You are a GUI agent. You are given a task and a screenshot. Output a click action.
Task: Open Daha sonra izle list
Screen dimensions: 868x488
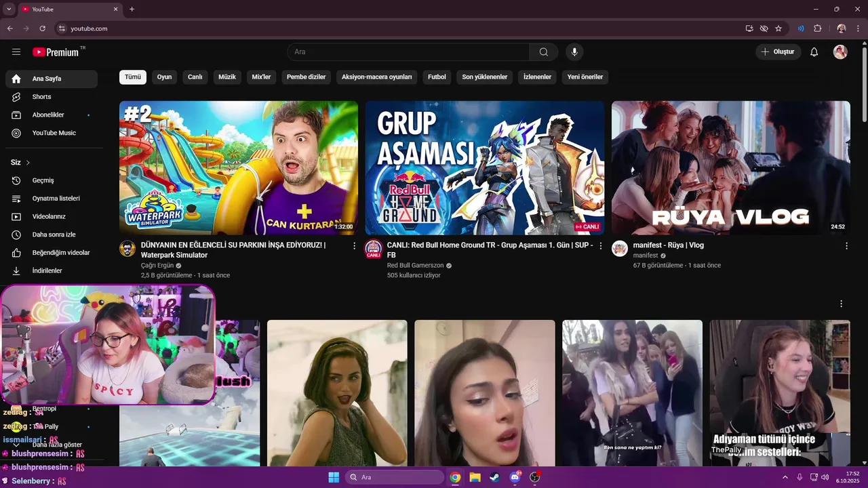(x=52, y=235)
